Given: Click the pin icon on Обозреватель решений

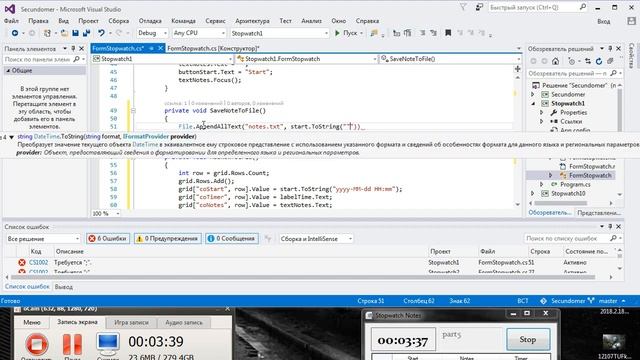Looking at the screenshot, I should pos(610,49).
